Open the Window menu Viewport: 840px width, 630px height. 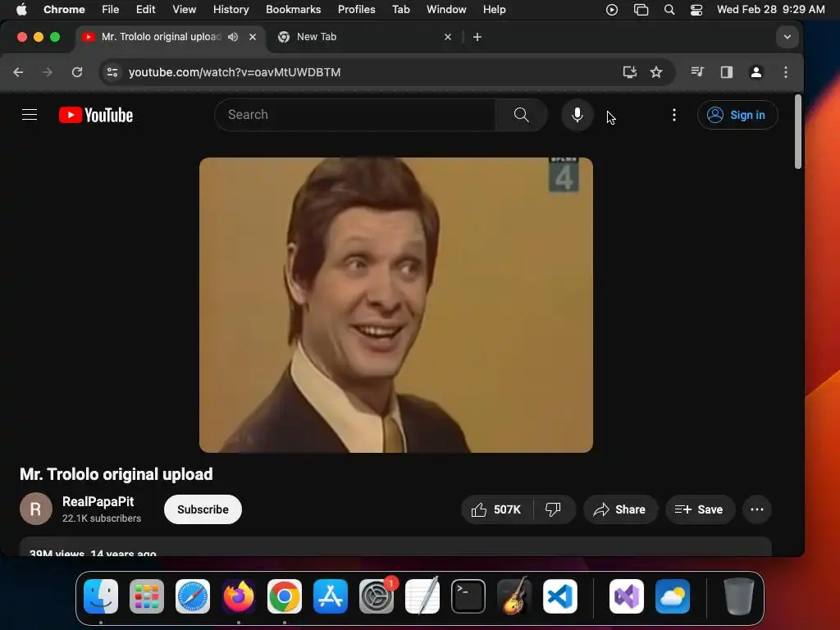point(446,9)
